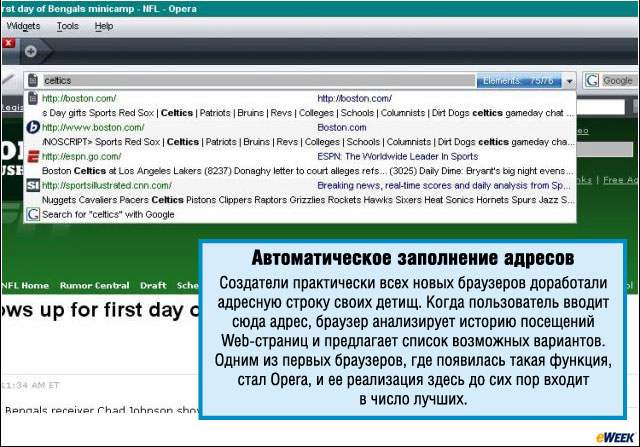Image resolution: width=640 pixels, height=447 pixels.
Task: Focus the address field containing celtics
Action: [259, 80]
